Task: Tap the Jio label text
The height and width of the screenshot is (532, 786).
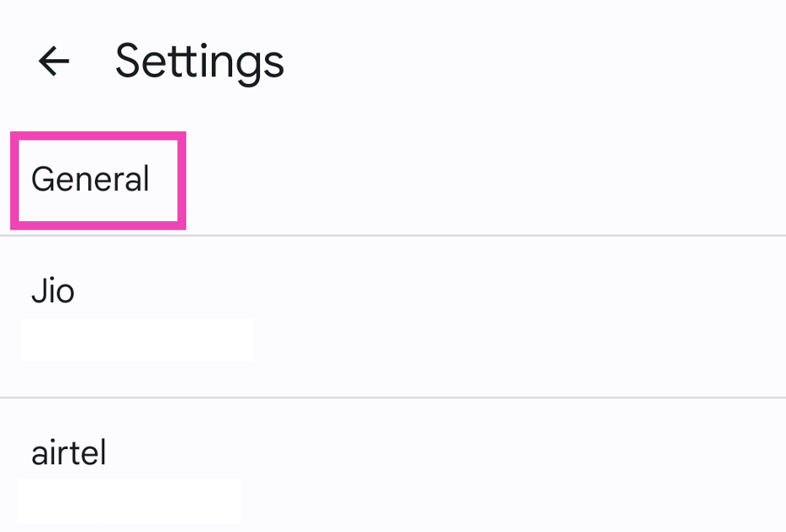Action: 53,291
